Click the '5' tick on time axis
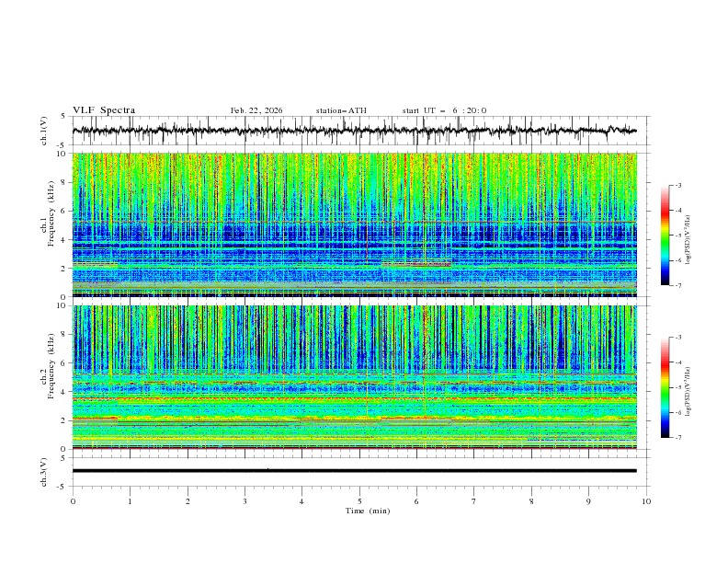728x563 pixels. click(x=359, y=501)
